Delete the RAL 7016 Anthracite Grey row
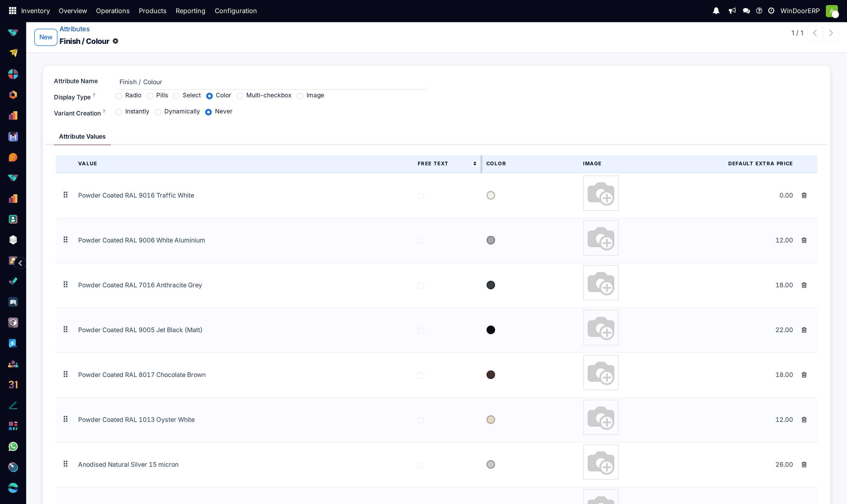 tap(804, 285)
